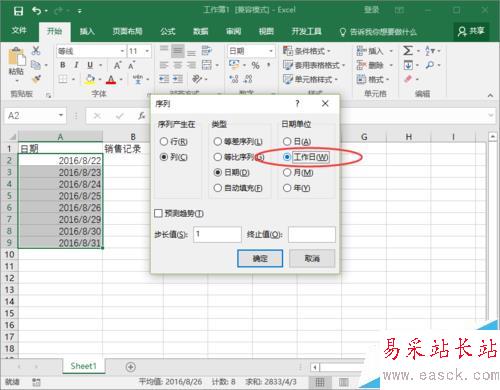The height and width of the screenshot is (390, 500).
Task: Switch to Data (数据) tab
Action: 201,31
